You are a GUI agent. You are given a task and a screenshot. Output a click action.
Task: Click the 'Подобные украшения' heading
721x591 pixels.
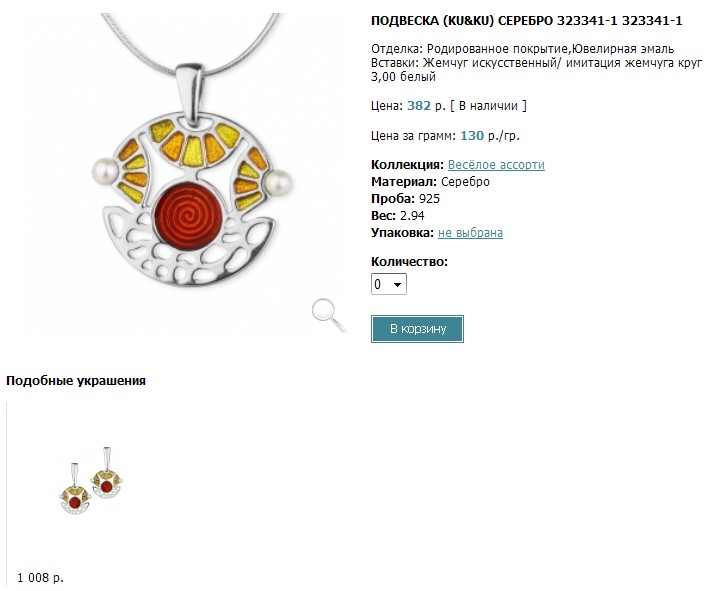click(76, 381)
